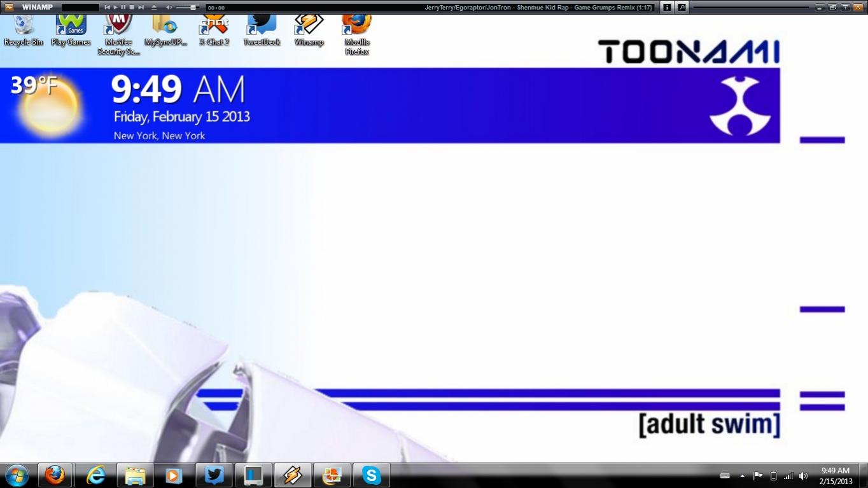868x488 pixels.
Task: Click the Show desktop taskbar edge
Action: pos(864,476)
